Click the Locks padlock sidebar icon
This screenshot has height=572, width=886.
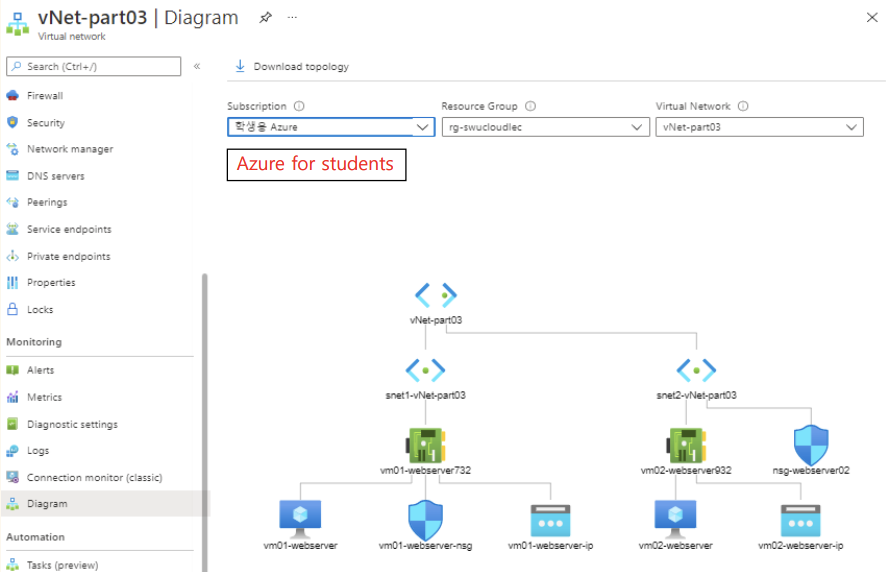(12, 309)
